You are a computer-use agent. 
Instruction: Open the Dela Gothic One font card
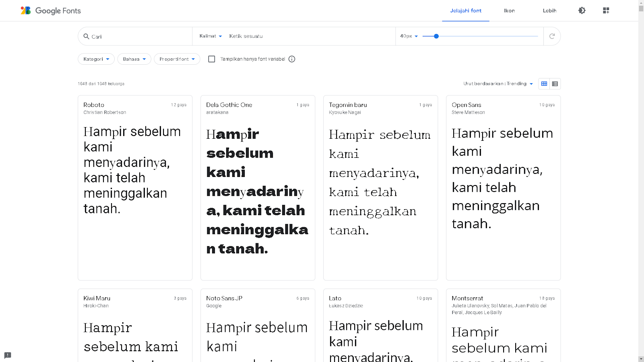258,188
